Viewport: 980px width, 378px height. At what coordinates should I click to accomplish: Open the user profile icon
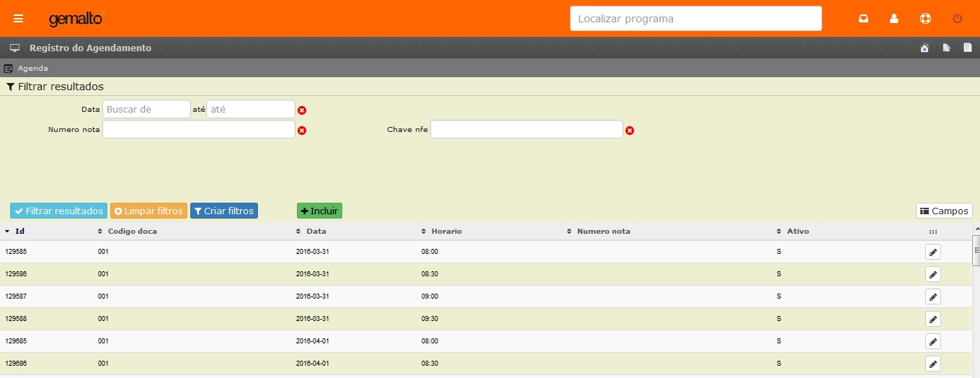click(x=894, y=19)
